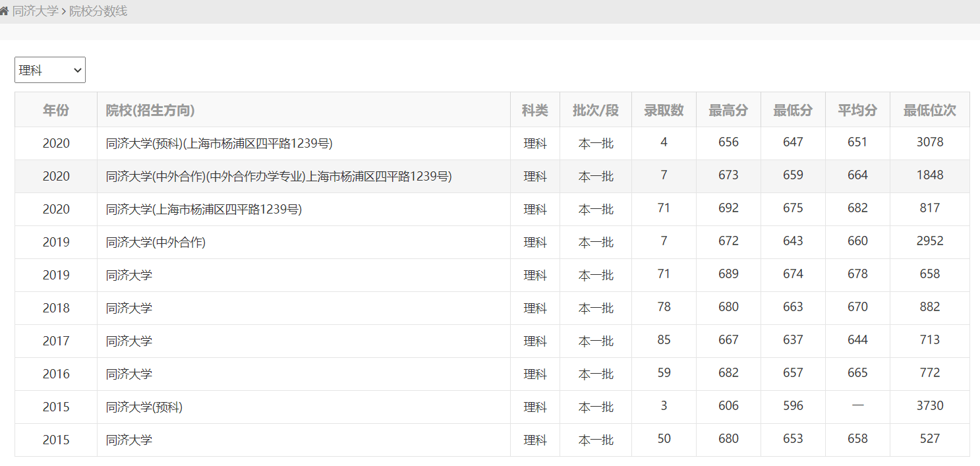Click the lowest rank value 713

click(x=930, y=339)
